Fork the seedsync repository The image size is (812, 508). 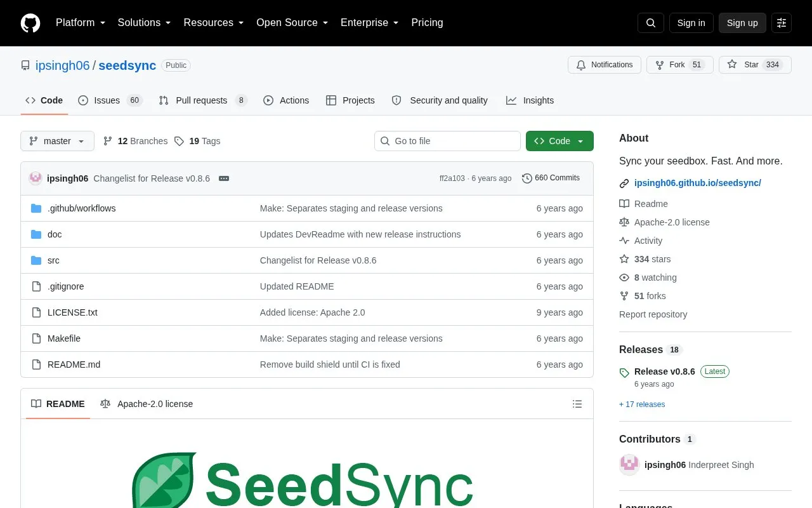coord(679,65)
